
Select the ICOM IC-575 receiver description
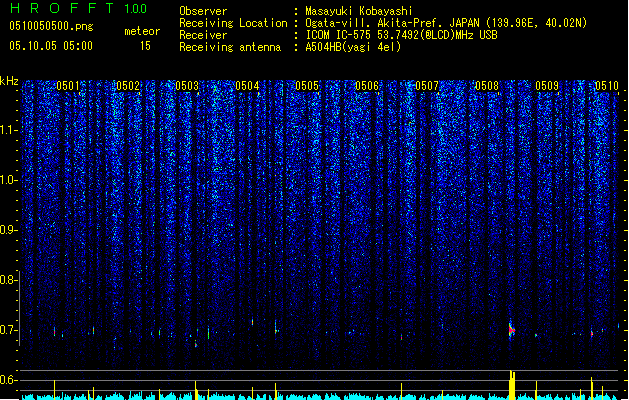tap(401, 35)
